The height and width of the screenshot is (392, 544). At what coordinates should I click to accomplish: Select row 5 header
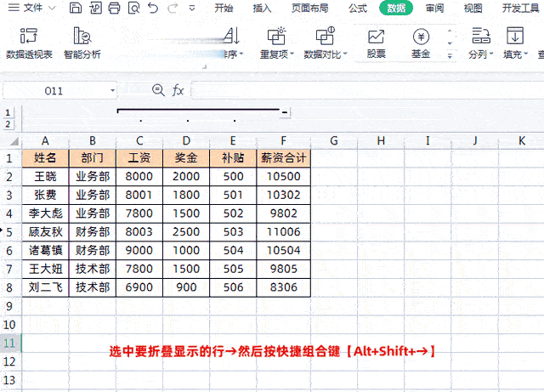(9, 232)
